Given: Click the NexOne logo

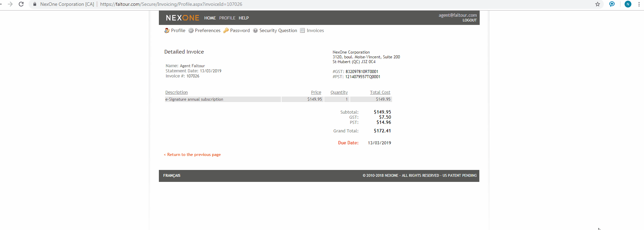Looking at the screenshot, I should tap(182, 18).
